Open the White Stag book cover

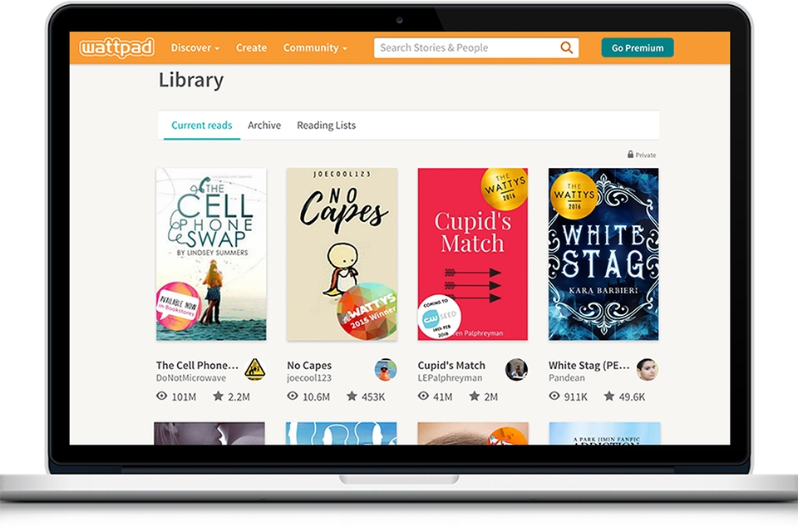pyautogui.click(x=603, y=254)
